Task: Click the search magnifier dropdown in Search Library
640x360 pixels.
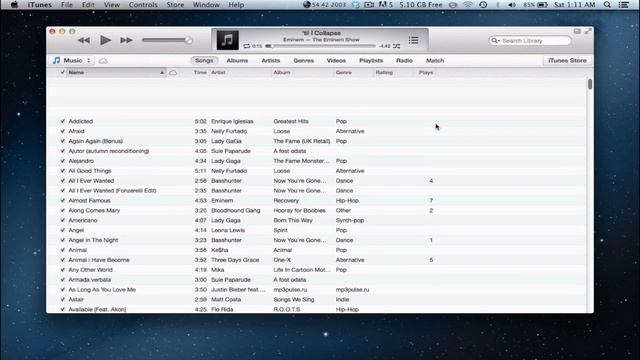Action: [x=495, y=41]
